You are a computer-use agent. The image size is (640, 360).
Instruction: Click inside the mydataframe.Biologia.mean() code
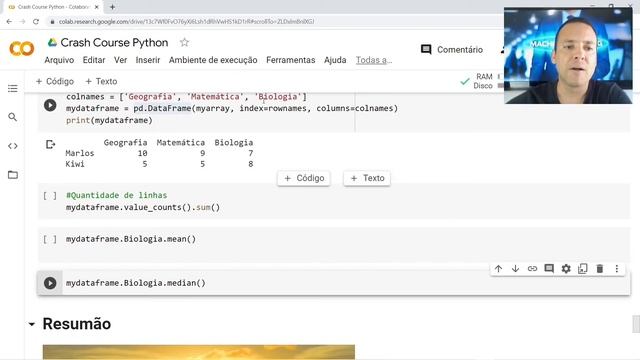click(131, 239)
